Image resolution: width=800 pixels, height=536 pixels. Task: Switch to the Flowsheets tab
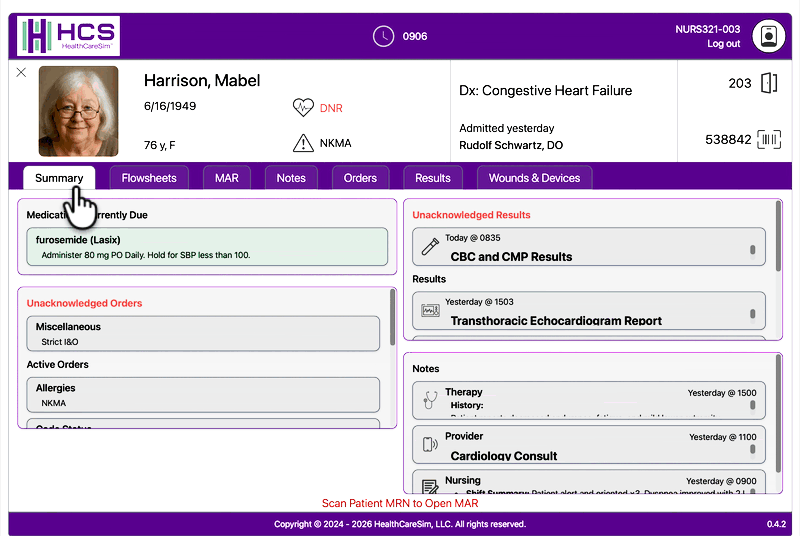pos(149,178)
